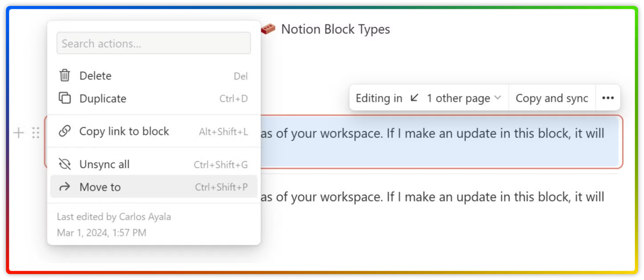Click the "Copy and sync" button

[x=552, y=98]
